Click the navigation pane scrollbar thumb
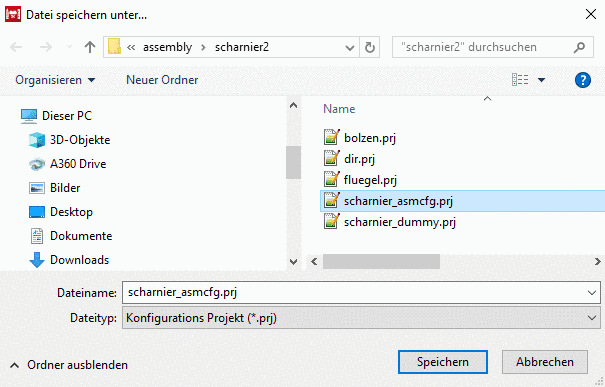 [293, 162]
